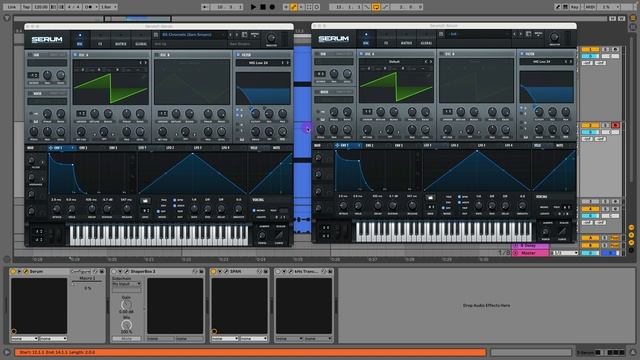Click the 120.00 tempo field
Screen dimensions: 640x360
coord(40,7)
